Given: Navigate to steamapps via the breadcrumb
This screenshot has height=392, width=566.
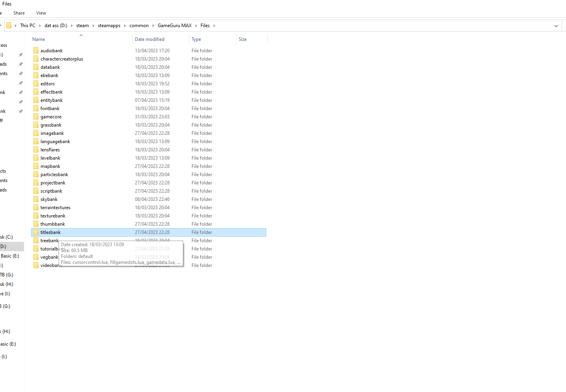Looking at the screenshot, I should (x=109, y=25).
